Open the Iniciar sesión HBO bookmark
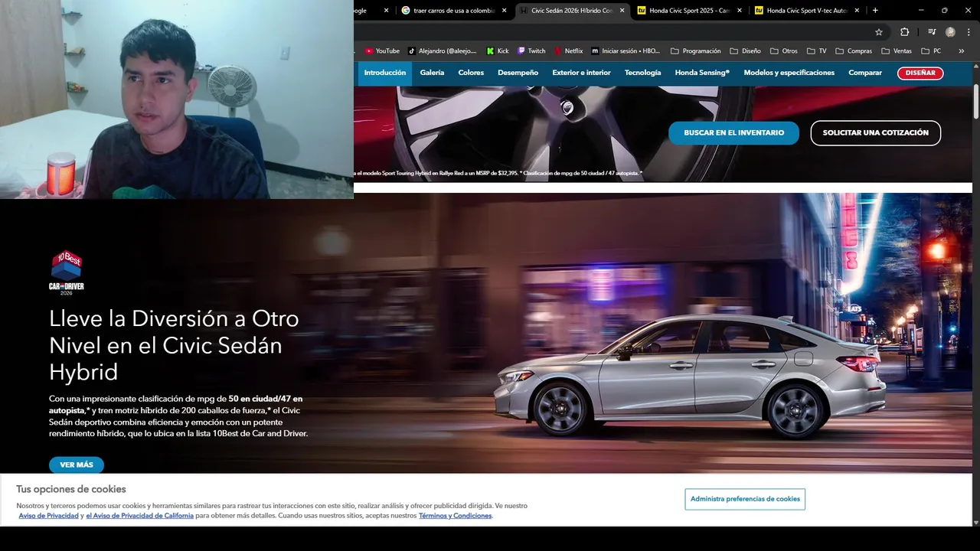Screen dimensions: 980x551 pos(626,51)
